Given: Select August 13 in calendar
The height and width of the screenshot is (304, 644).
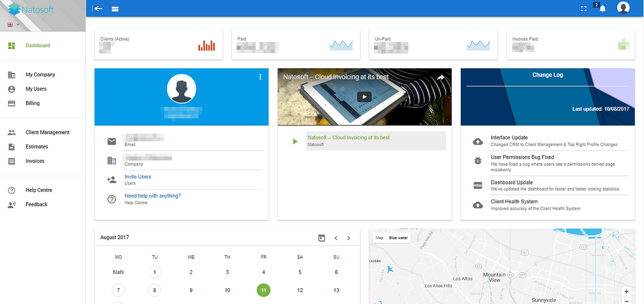Looking at the screenshot, I should coord(336,290).
